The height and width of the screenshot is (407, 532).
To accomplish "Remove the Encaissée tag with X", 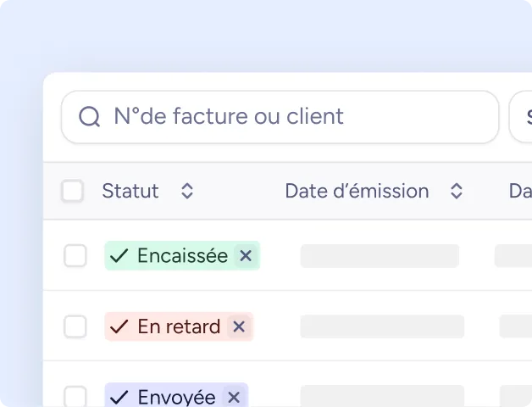I will (x=246, y=255).
